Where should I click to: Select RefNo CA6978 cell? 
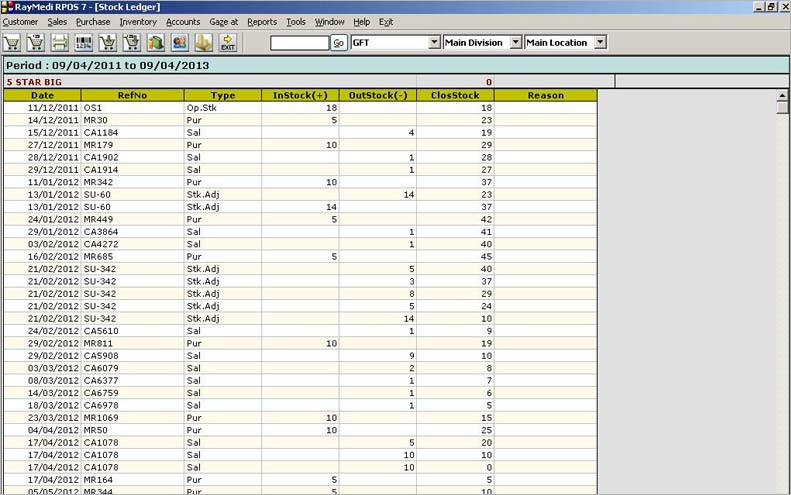[133, 405]
